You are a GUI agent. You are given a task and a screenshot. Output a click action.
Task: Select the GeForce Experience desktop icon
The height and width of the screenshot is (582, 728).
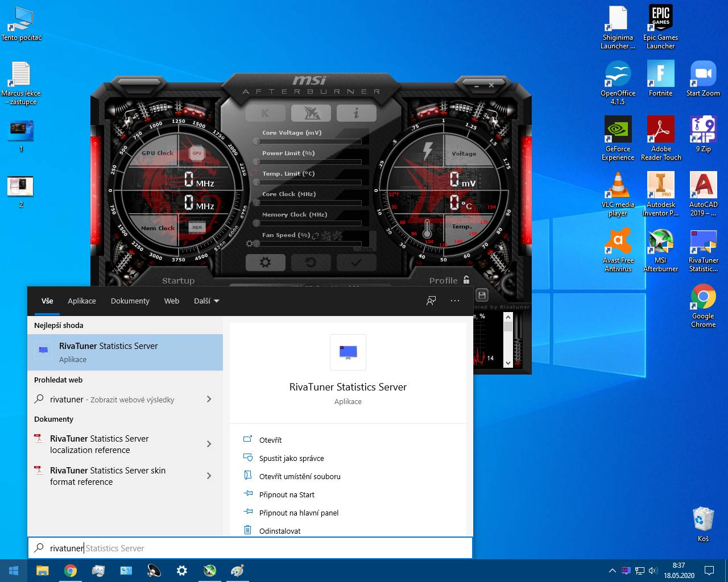(618, 138)
